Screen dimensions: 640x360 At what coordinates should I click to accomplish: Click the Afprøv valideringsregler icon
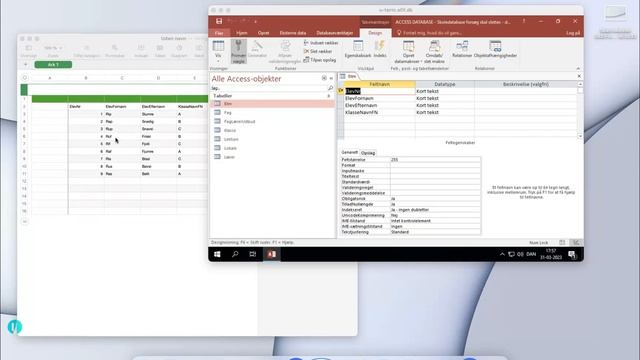click(x=285, y=51)
